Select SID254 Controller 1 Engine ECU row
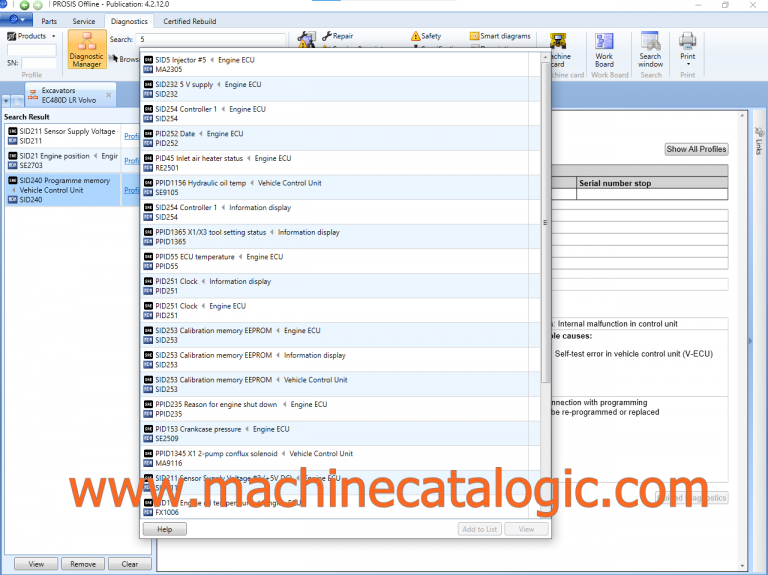This screenshot has height=575, width=768. tap(341, 114)
